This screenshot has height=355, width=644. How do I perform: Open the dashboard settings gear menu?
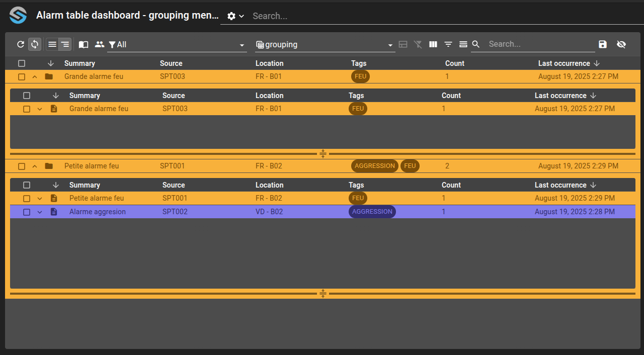pos(235,16)
